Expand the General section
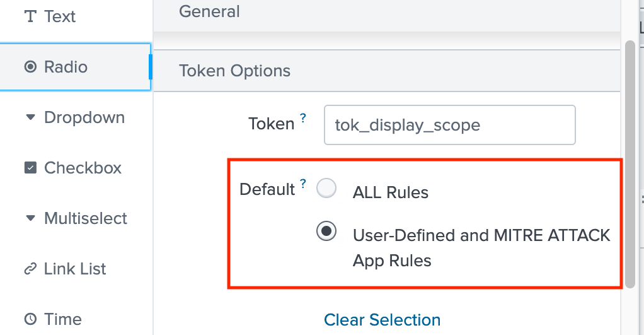This screenshot has height=335, width=644. (209, 11)
